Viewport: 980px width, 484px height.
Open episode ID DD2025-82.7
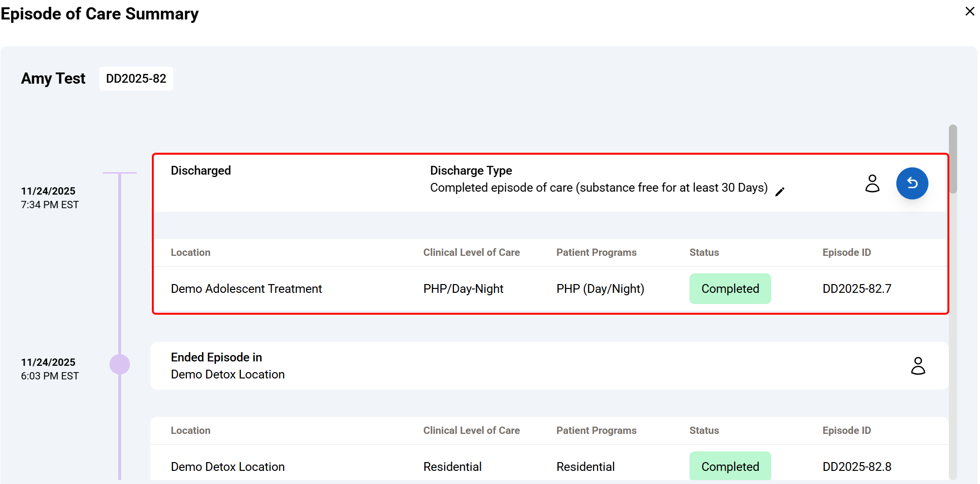click(857, 289)
